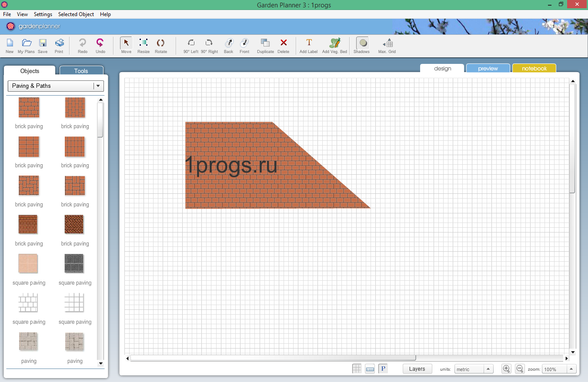
Task: Open the Paving & Paths category dropdown
Action: click(x=56, y=86)
